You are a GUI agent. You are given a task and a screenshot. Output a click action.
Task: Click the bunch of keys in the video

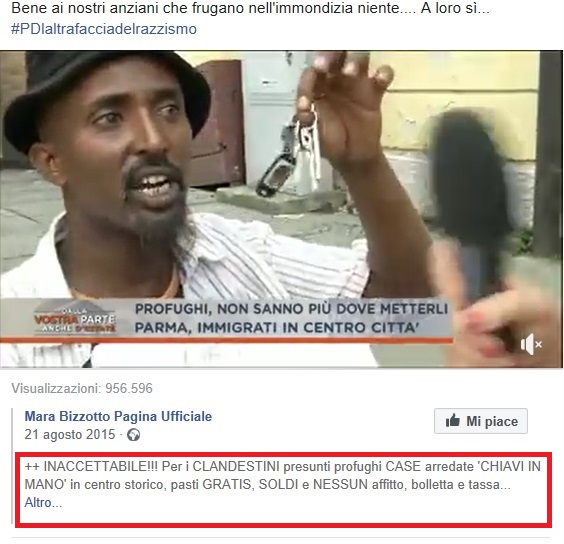(x=308, y=144)
